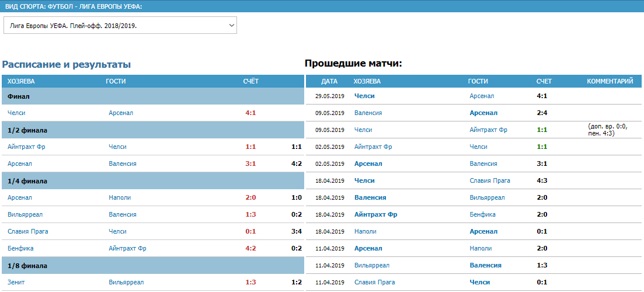
Task: Click the 1:2 second-leg score in Зенит row
Action: point(297,282)
